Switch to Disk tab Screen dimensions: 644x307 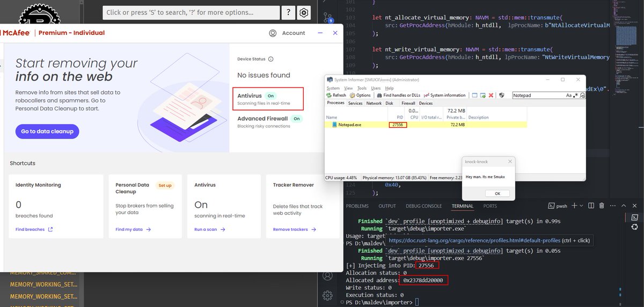[x=389, y=103]
